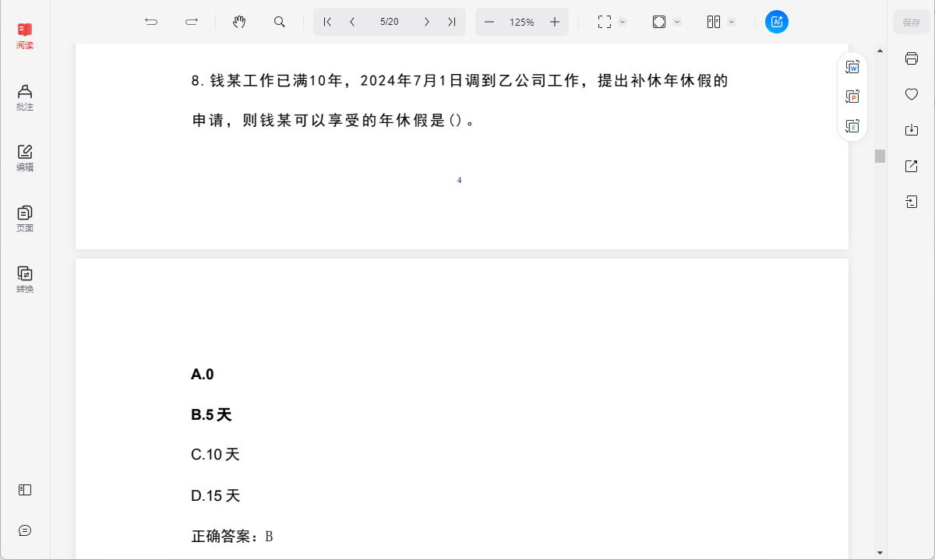This screenshot has height=560, width=935.
Task: Click question 8 first text line
Action: tap(460, 81)
